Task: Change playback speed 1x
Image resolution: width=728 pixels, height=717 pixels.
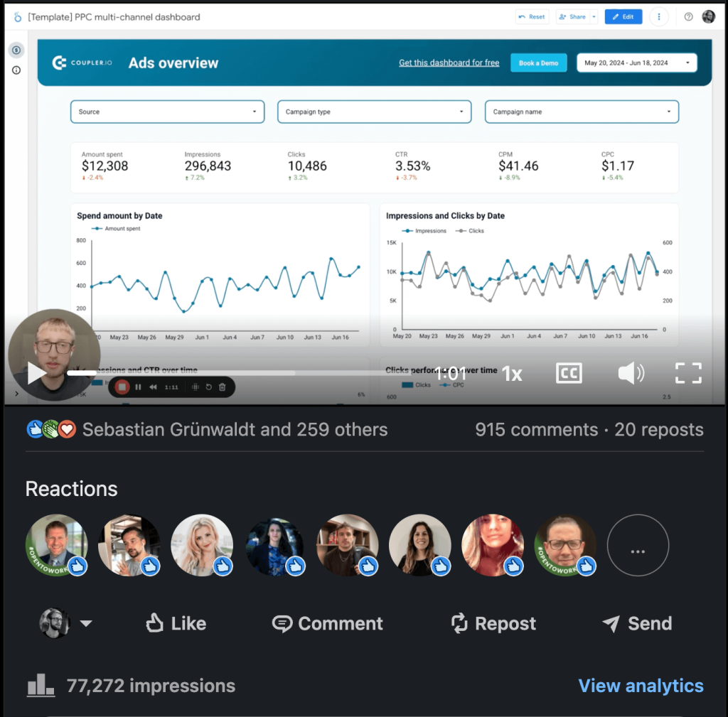Action: click(x=512, y=374)
